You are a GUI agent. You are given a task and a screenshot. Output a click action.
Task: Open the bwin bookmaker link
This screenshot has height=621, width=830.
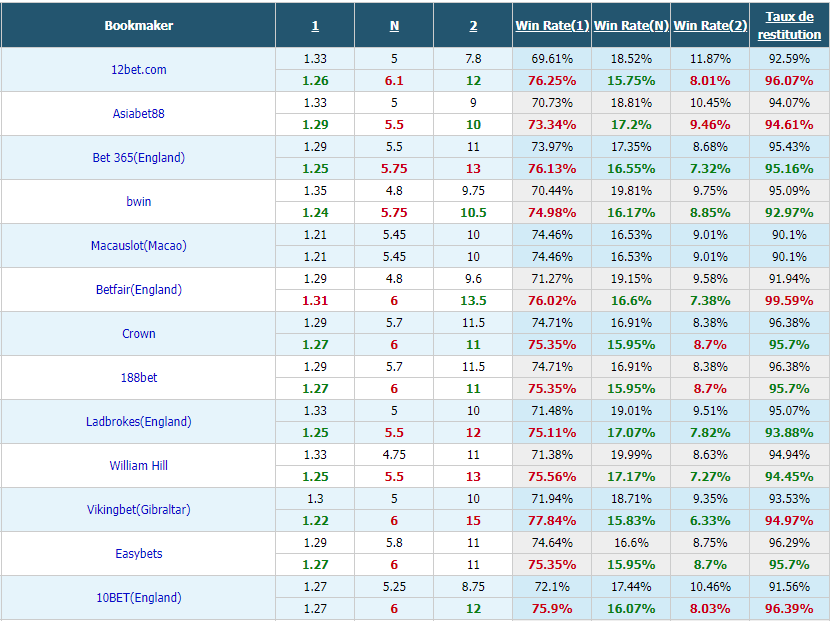point(139,201)
